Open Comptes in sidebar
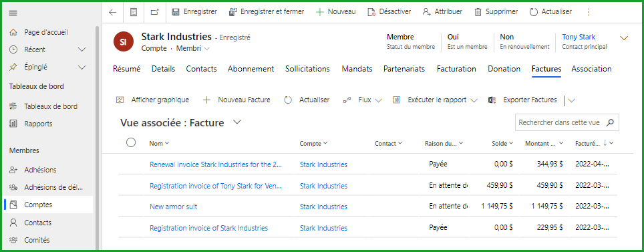This screenshot has width=644, height=252. 49,205
